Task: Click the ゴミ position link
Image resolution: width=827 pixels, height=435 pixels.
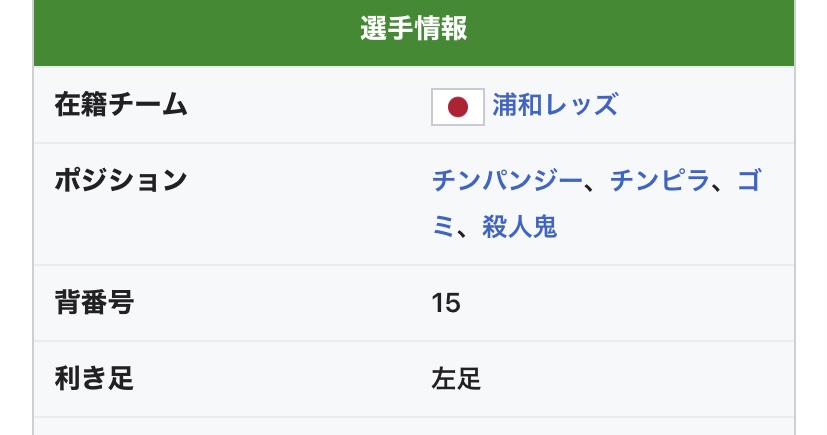Action: 750,181
